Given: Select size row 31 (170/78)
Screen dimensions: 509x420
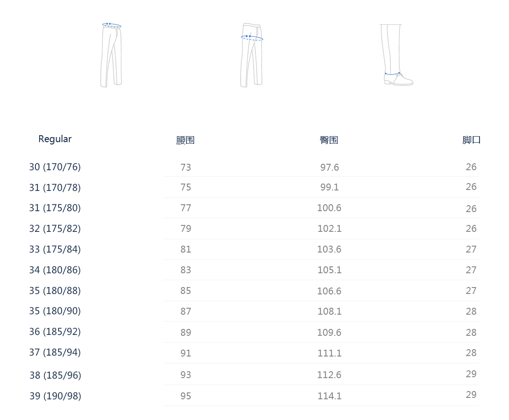Looking at the screenshot, I should coord(55,188).
